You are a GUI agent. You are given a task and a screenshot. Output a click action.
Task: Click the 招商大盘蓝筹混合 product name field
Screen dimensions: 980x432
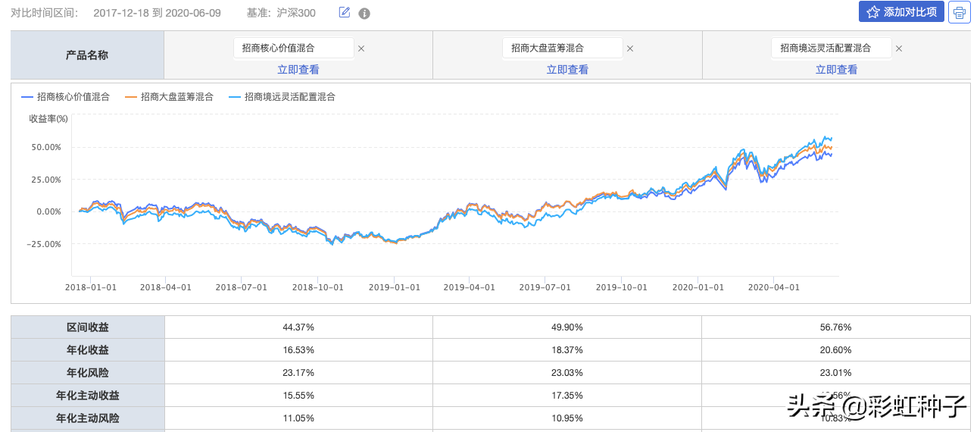[x=563, y=48]
